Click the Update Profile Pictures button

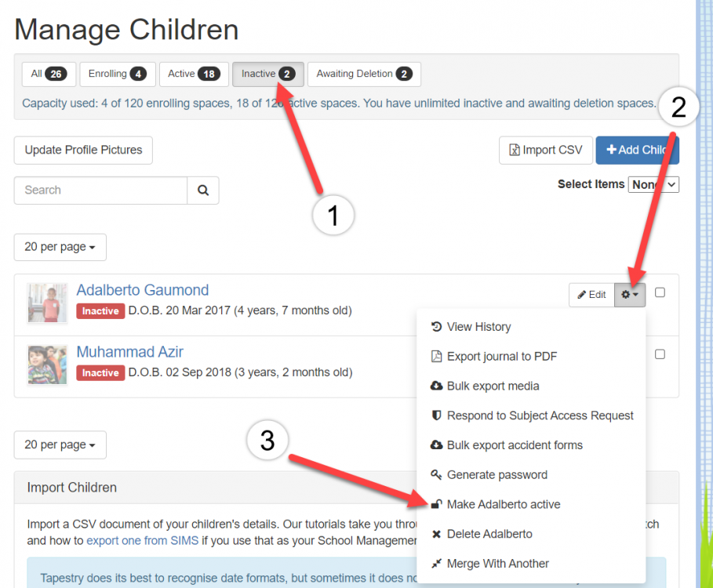(83, 150)
